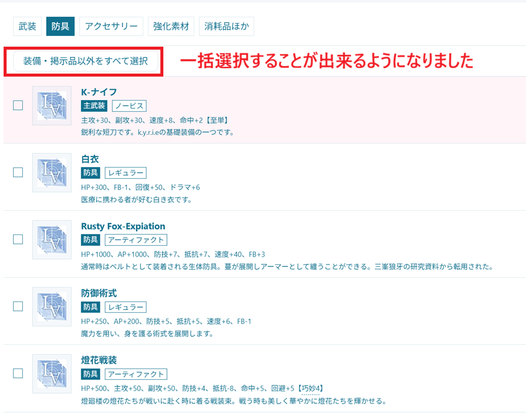Open the Rusty Fox-Expiation item icon
The width and height of the screenshot is (526, 420).
pos(51,240)
